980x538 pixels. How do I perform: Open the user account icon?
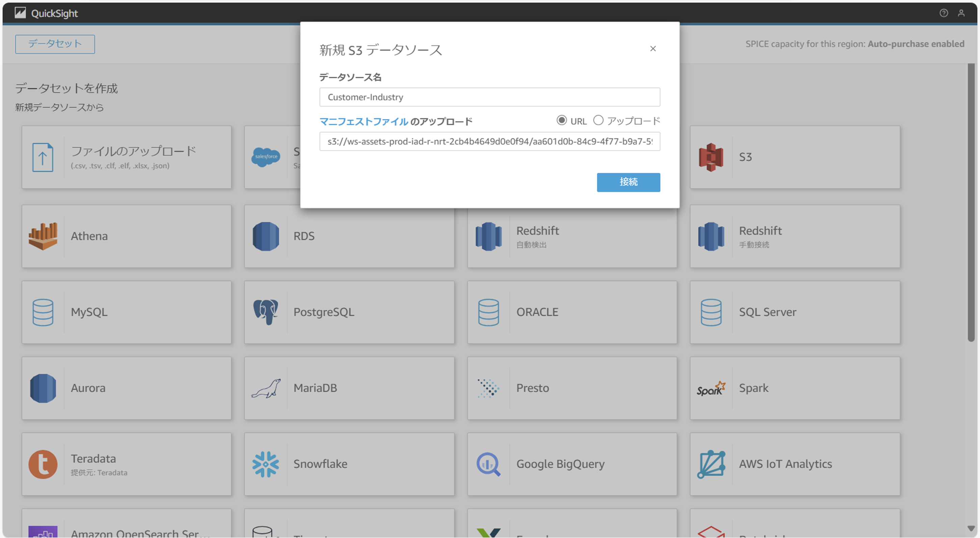pyautogui.click(x=961, y=13)
